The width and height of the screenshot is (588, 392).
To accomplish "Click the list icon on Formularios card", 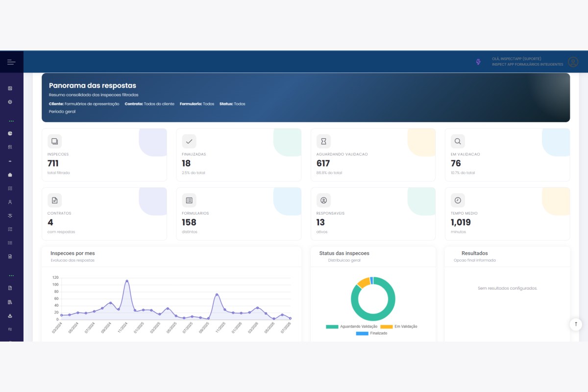I will pos(189,200).
